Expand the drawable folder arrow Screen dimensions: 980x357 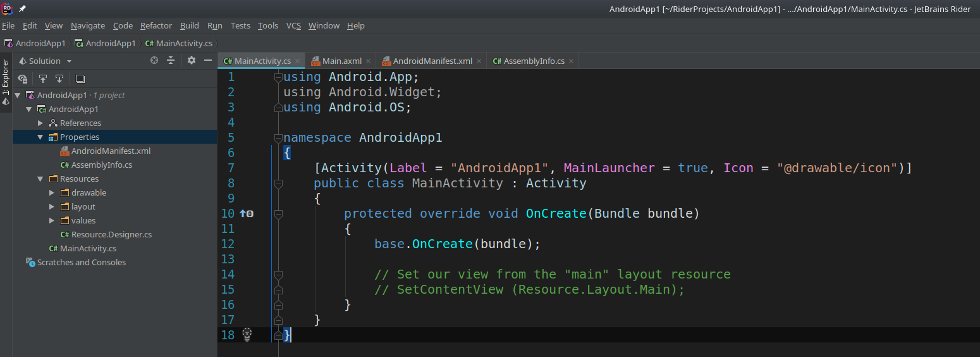(x=52, y=193)
